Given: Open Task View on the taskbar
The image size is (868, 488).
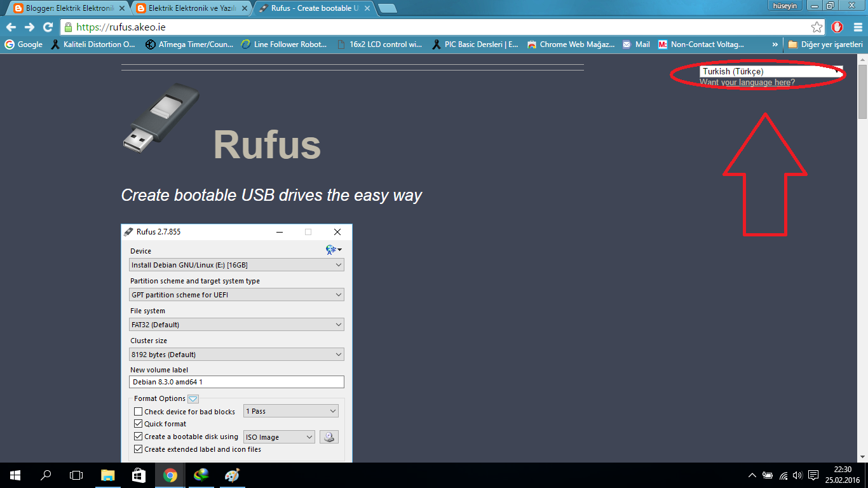Looking at the screenshot, I should point(76,475).
